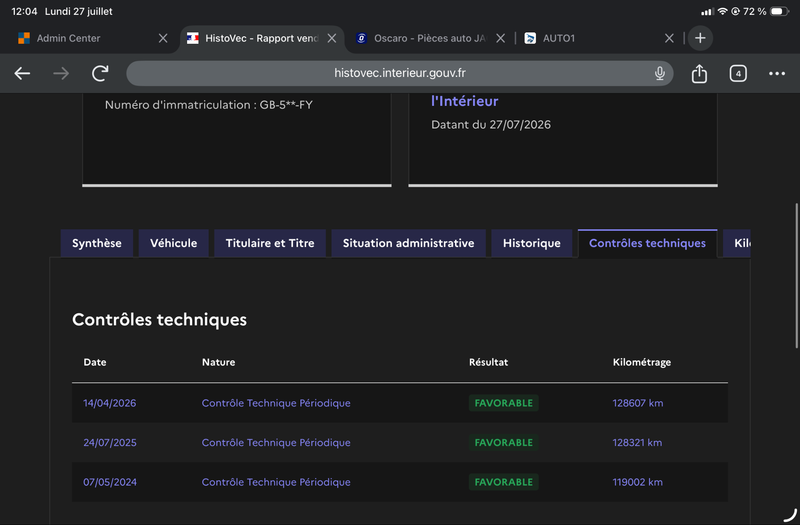Click Contrôle Technique Périodique in 24/07/2025 row
The image size is (800, 525).
coord(276,443)
